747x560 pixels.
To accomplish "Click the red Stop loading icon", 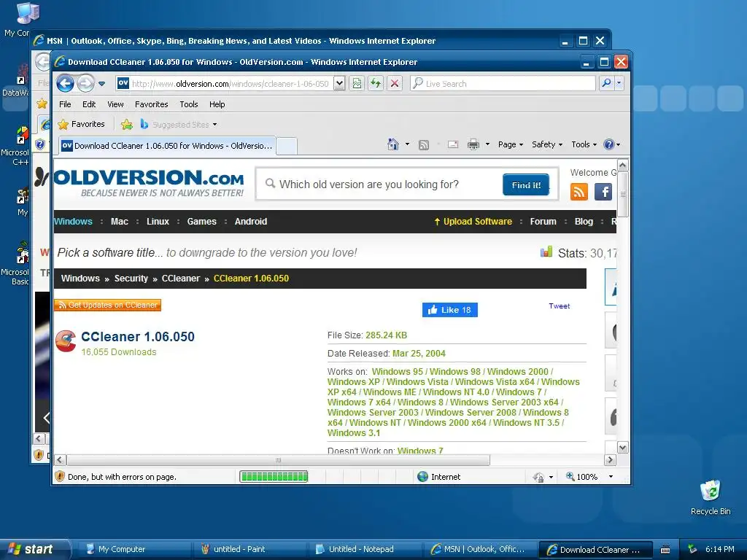I will pos(395,84).
